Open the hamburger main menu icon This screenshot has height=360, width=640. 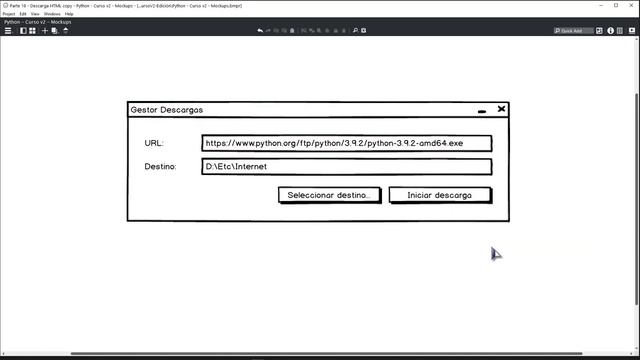point(8,31)
